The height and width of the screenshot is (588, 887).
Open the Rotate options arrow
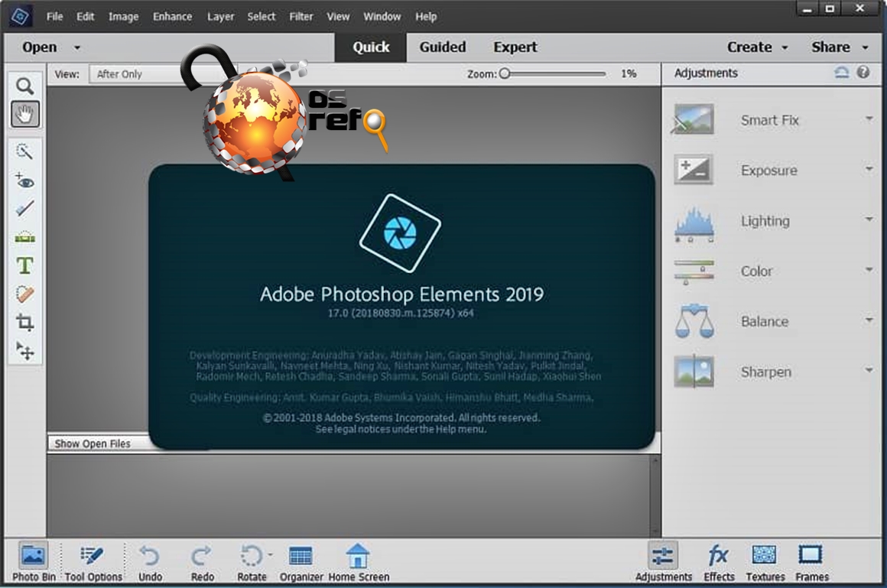click(270, 554)
